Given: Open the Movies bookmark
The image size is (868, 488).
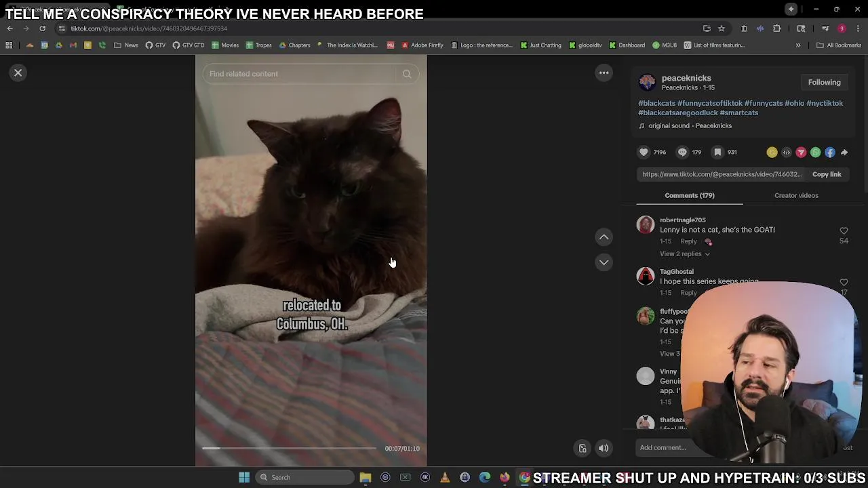Looking at the screenshot, I should tap(225, 45).
